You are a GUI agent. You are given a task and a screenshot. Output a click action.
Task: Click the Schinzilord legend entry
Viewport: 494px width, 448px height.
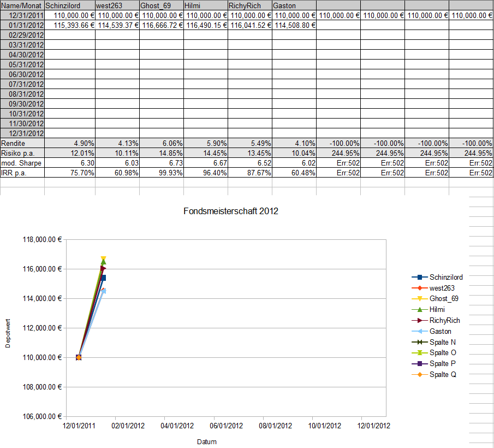(x=437, y=277)
